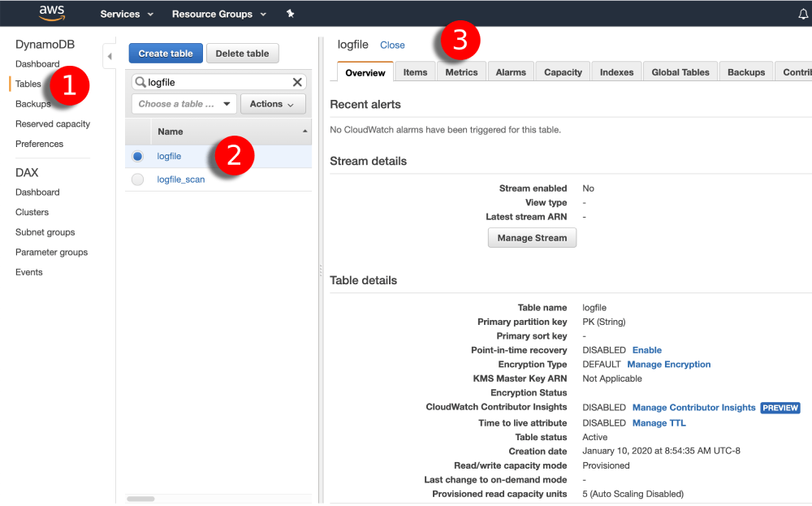Open the logfile table link
Viewport: 812px width, 506px height.
170,156
